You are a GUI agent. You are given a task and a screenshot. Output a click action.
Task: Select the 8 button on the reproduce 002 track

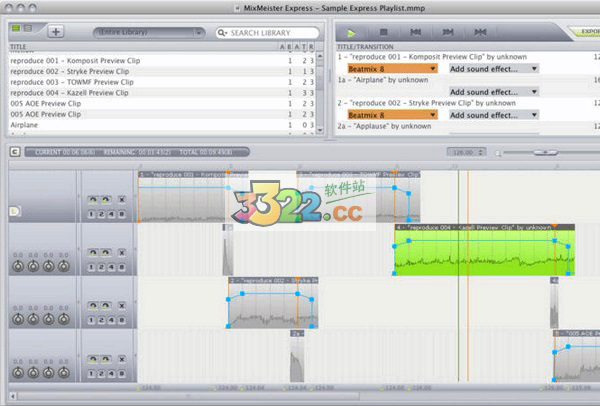coord(122,320)
